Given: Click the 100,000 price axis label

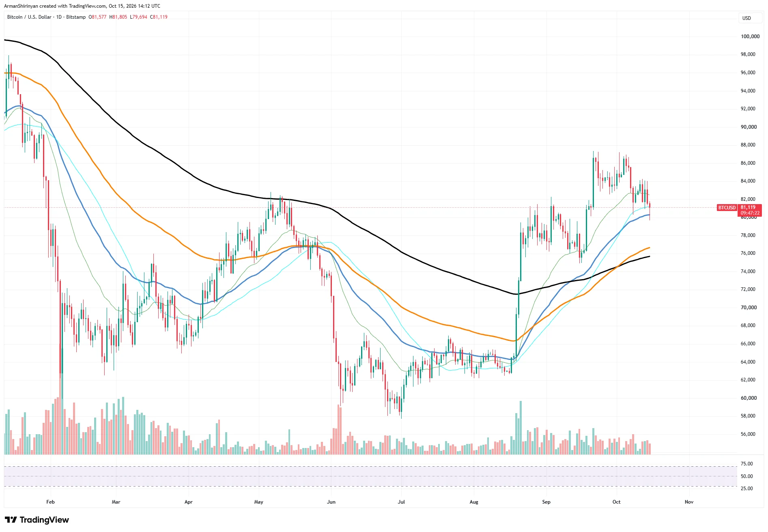Looking at the screenshot, I should [750, 37].
